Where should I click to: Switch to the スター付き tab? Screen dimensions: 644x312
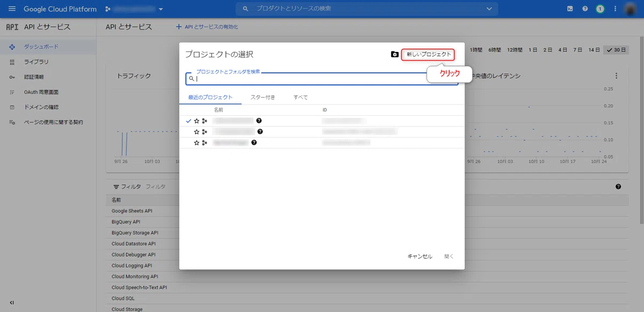pos(263,97)
